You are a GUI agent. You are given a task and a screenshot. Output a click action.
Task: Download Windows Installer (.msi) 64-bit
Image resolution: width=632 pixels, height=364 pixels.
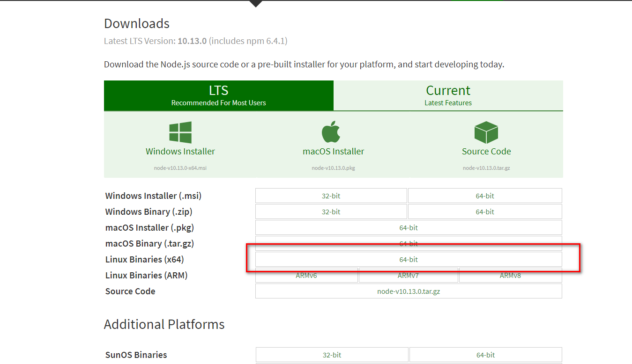485,196
